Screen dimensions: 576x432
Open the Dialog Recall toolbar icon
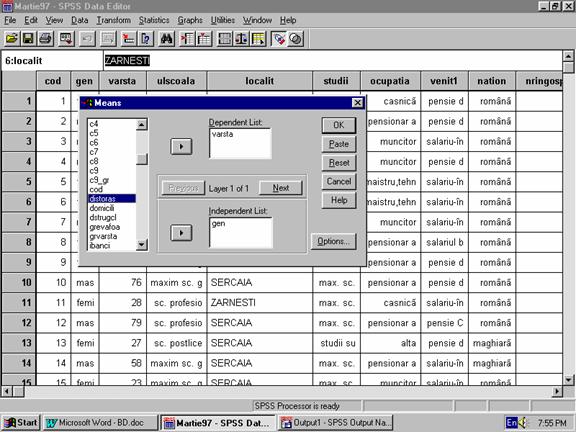[66, 39]
